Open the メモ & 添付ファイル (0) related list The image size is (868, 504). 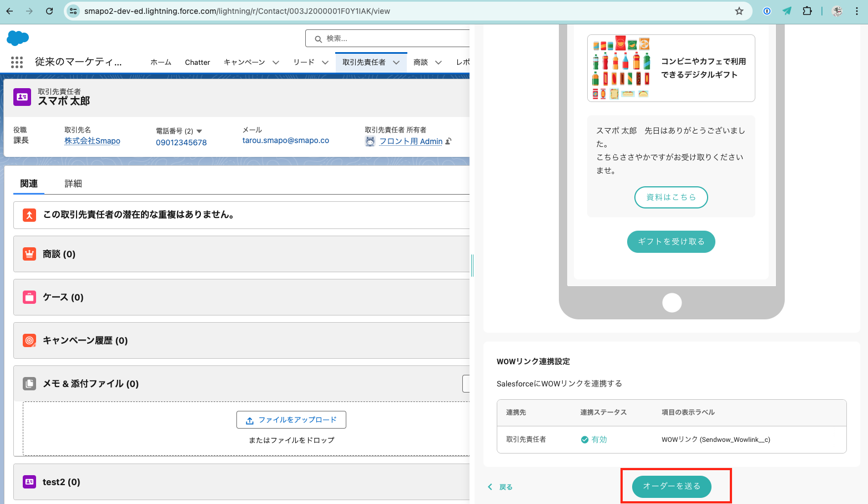pos(90,384)
